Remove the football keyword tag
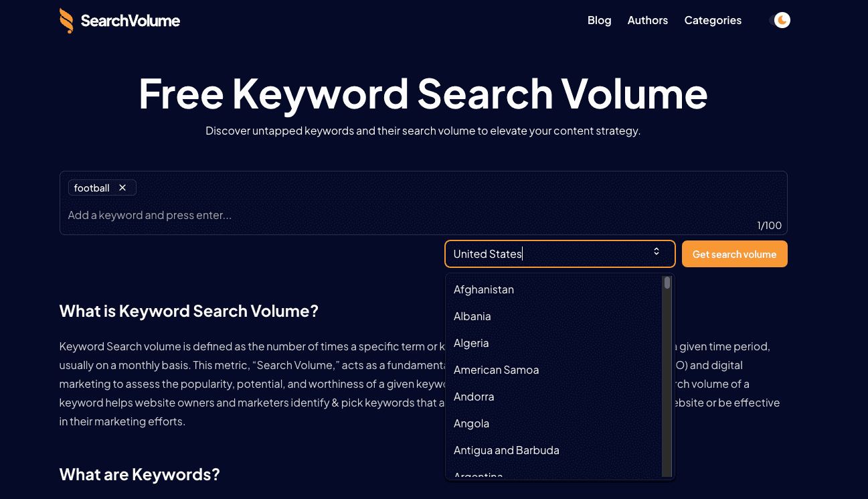 click(122, 188)
